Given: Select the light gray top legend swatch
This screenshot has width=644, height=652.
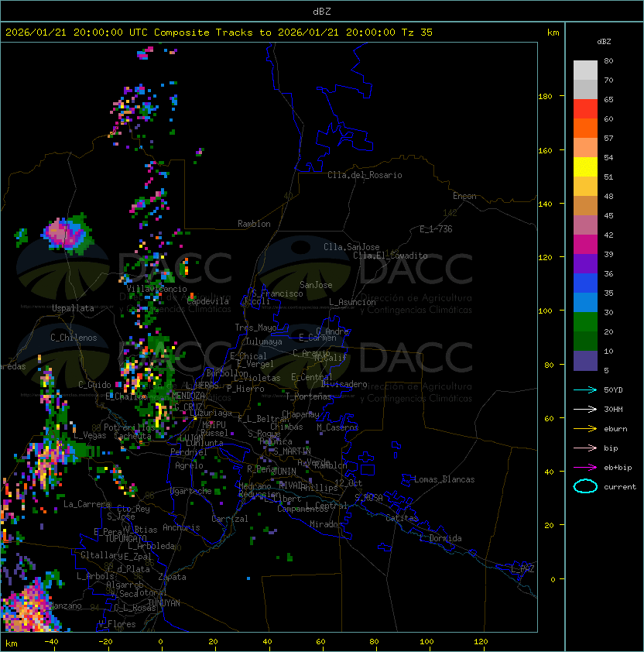Looking at the screenshot, I should pos(585,70).
